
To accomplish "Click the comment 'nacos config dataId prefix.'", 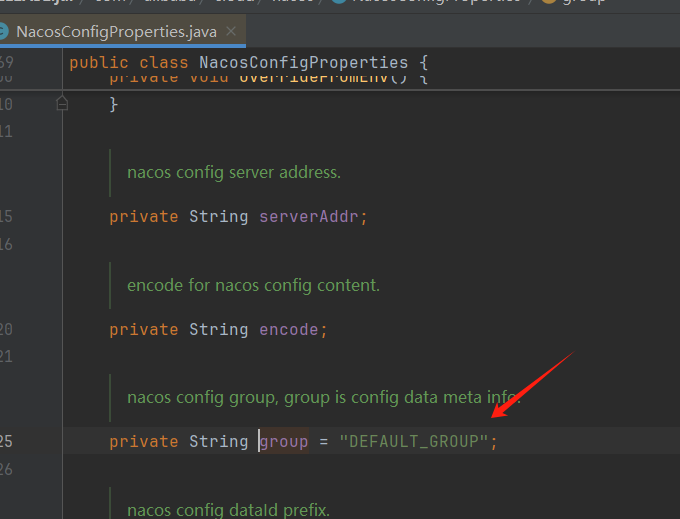I will pyautogui.click(x=228, y=510).
